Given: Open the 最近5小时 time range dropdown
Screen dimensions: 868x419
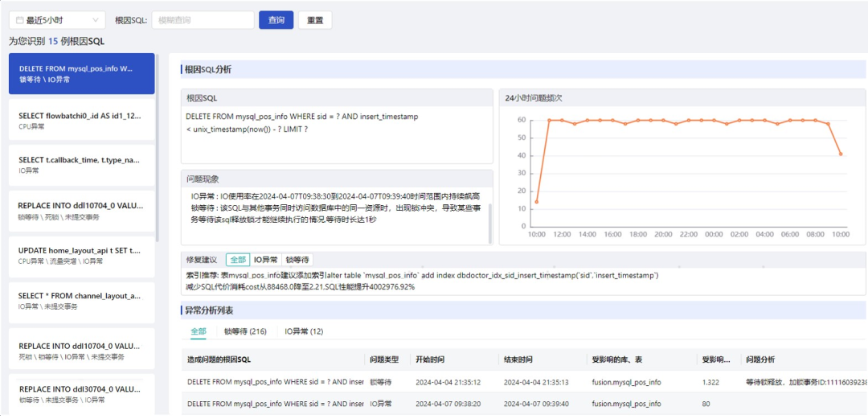Looking at the screenshot, I should click(57, 20).
